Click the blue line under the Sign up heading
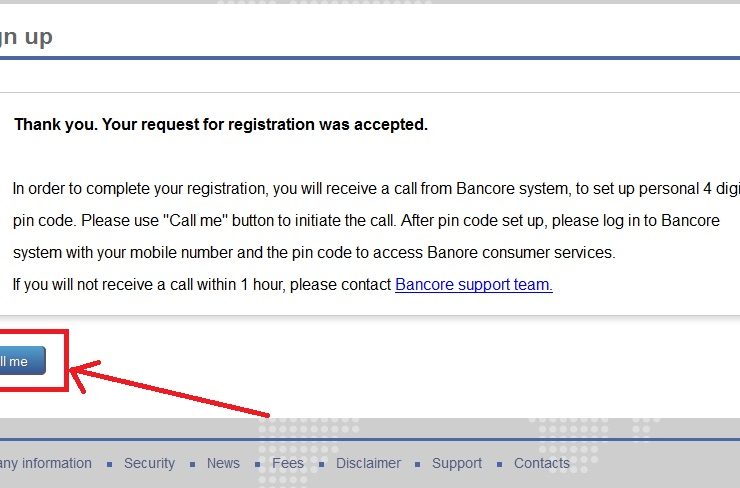Image resolution: width=740 pixels, height=488 pixels. coord(370,58)
